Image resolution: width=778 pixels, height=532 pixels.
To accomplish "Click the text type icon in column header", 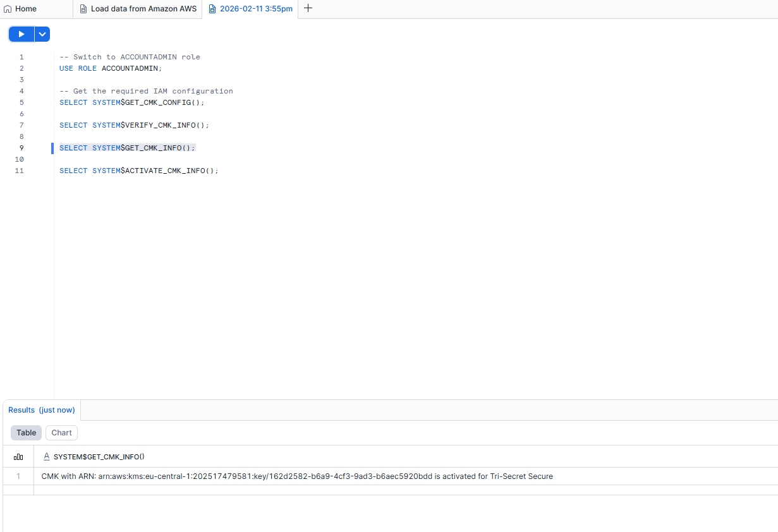I will click(x=46, y=457).
